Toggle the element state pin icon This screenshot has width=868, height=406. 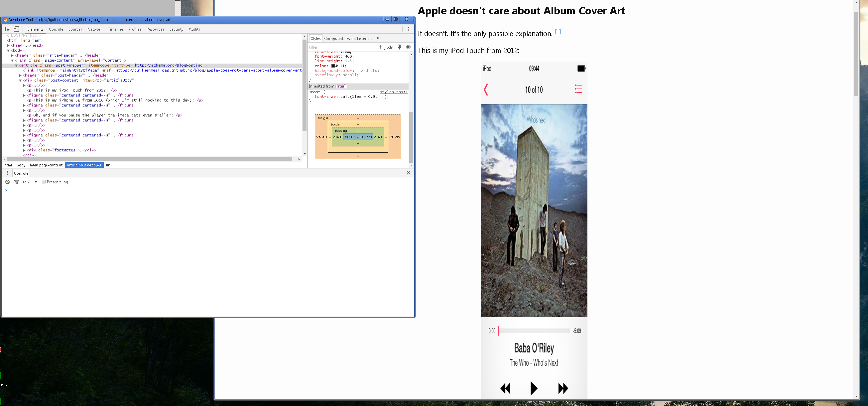point(400,47)
